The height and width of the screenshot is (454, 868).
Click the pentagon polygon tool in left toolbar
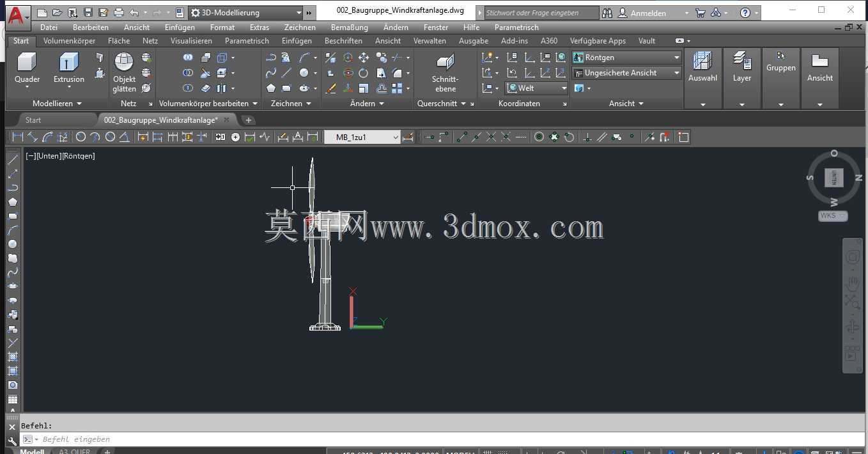tap(12, 202)
